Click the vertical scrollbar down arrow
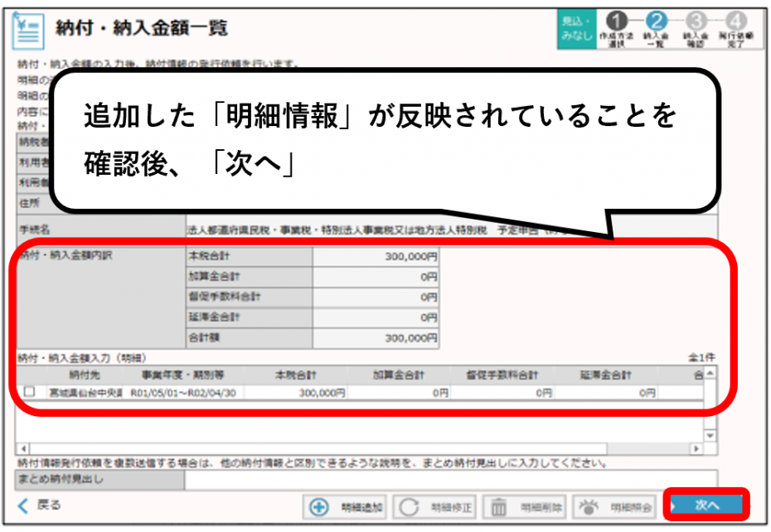The height and width of the screenshot is (532, 771). coord(710,435)
